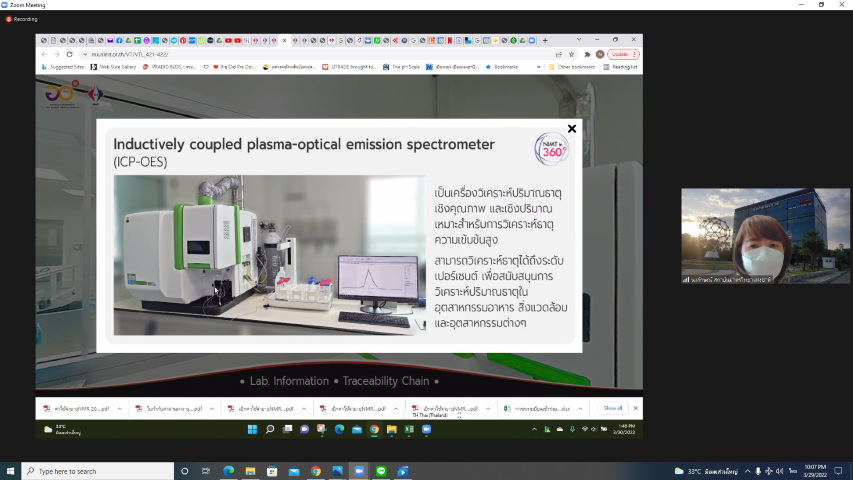Open File Explorer from the taskbar
This screenshot has height=480, width=853.
point(250,471)
